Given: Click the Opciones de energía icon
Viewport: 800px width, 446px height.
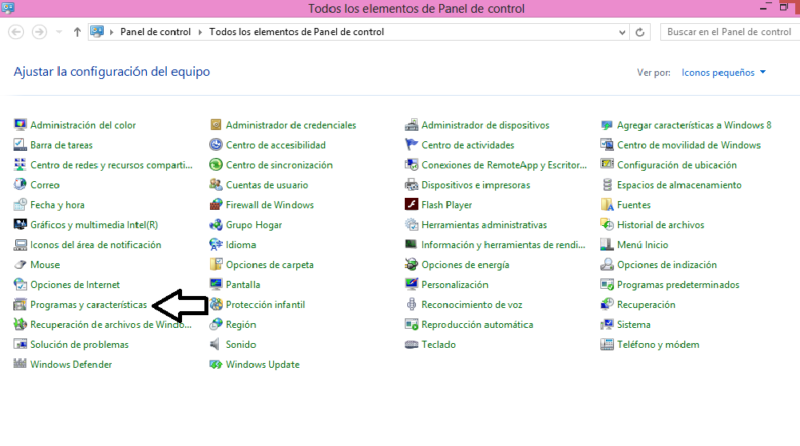Looking at the screenshot, I should (x=411, y=264).
